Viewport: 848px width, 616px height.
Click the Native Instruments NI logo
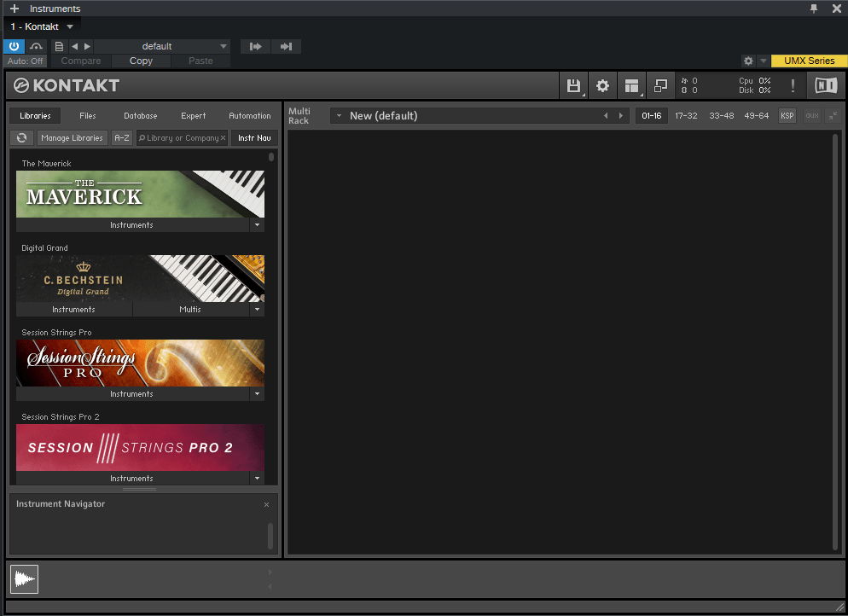tap(826, 85)
